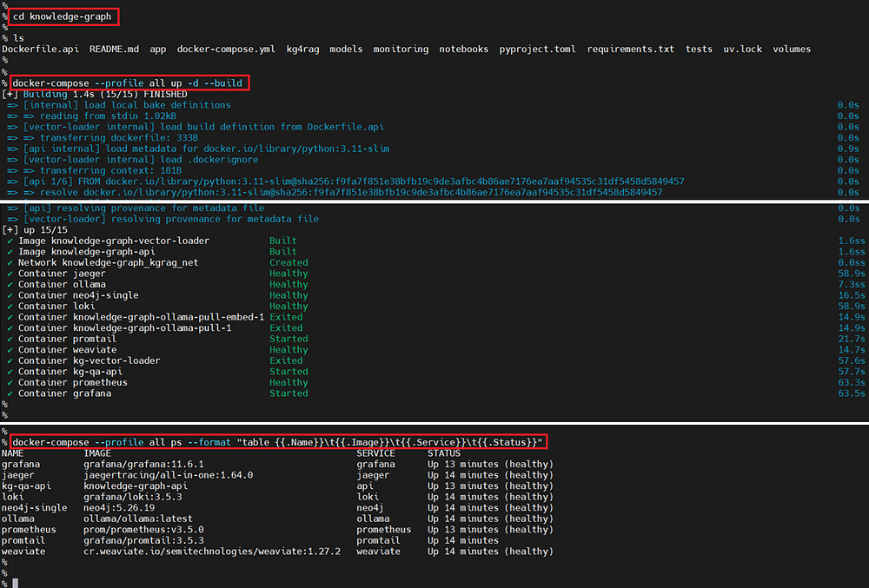Click 'prom/prometheus:v3.5.0' image cell
Viewport: 869px width, 588px height.
143,530
